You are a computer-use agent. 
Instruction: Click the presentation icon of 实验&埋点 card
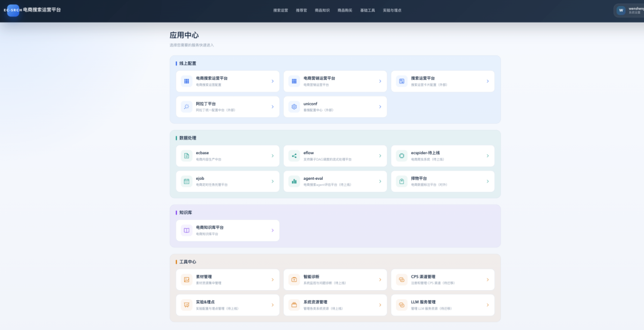pyautogui.click(x=187, y=305)
